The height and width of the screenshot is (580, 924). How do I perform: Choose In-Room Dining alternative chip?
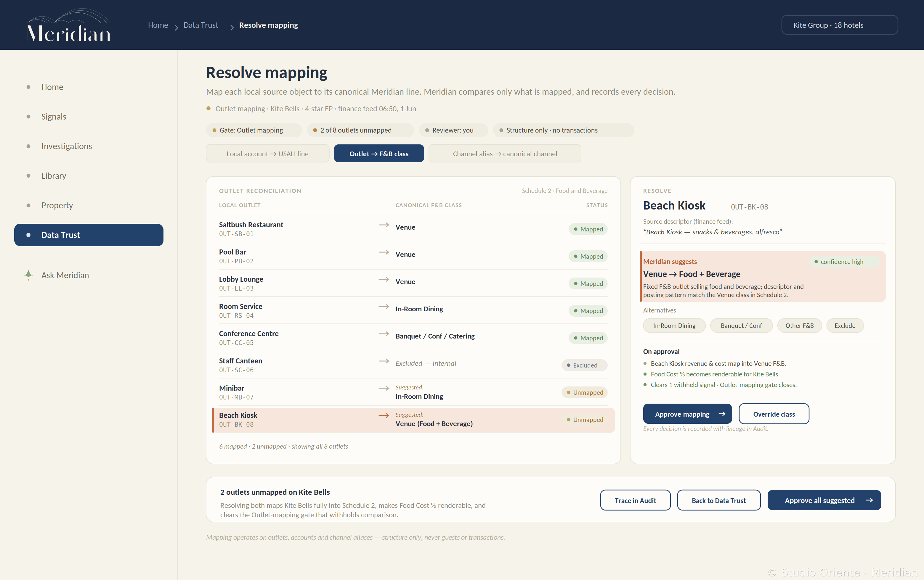[x=674, y=326]
